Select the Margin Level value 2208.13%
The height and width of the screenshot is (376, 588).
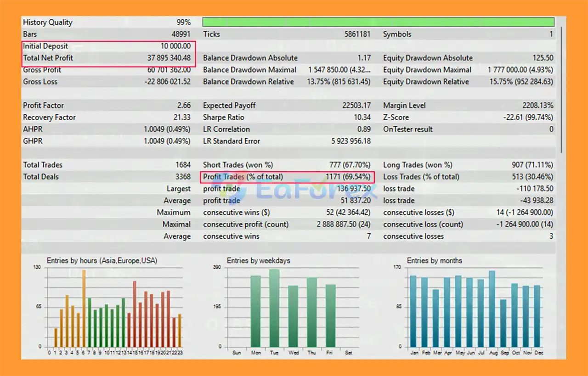coord(537,105)
